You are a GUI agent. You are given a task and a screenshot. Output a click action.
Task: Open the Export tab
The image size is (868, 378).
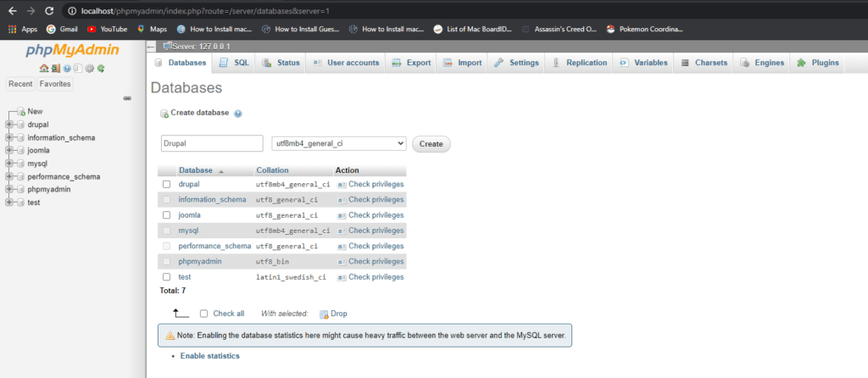411,63
